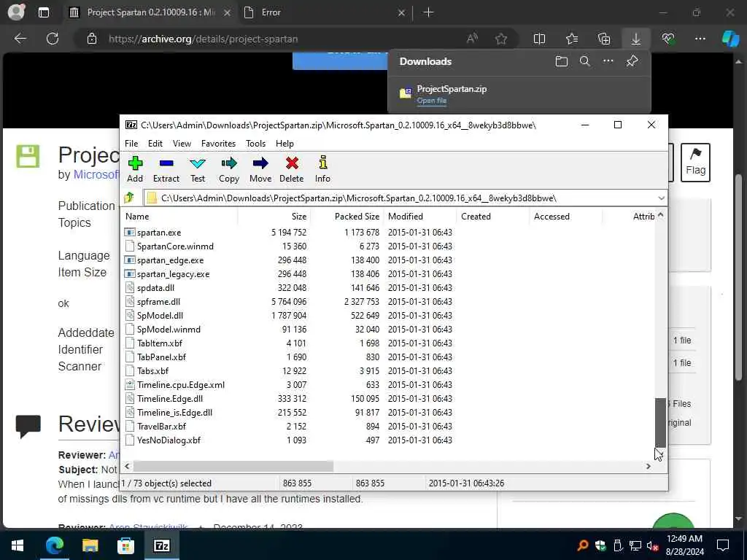Select the Copy toolbar icon
This screenshot has width=747, height=560.
[228, 169]
